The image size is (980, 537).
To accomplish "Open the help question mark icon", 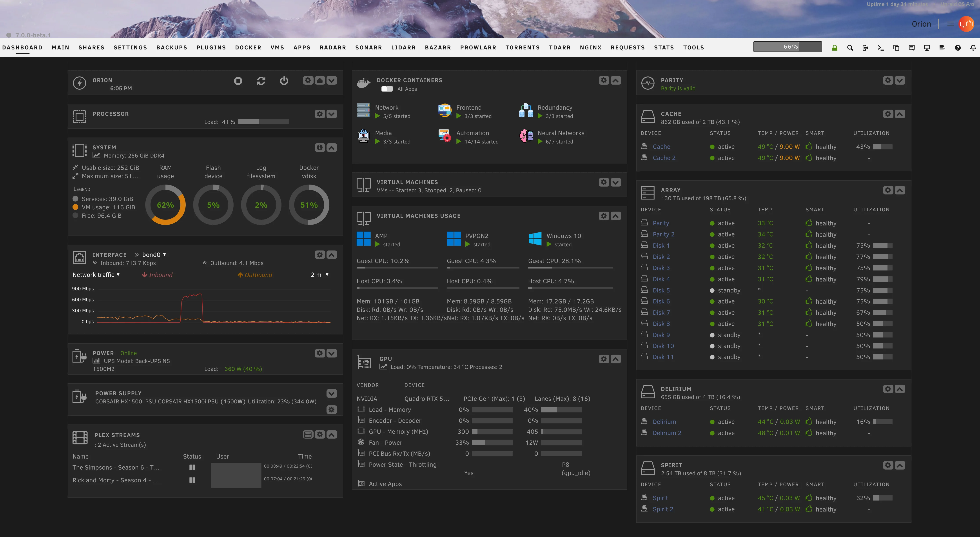I will [x=958, y=47].
